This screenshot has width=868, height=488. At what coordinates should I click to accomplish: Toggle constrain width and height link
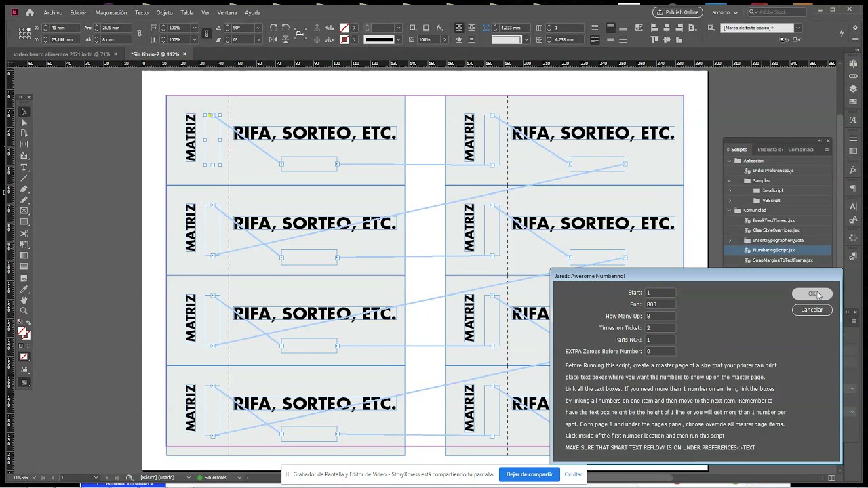point(140,33)
